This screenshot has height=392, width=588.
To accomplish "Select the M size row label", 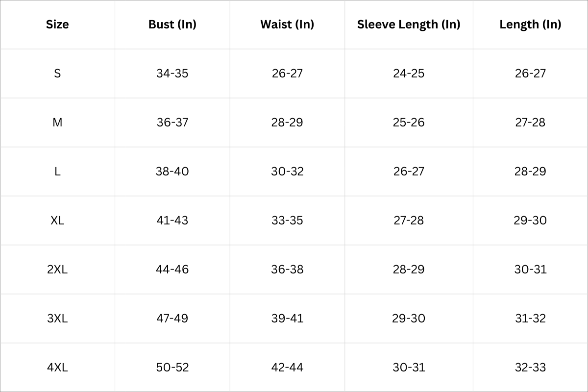I will tap(57, 122).
